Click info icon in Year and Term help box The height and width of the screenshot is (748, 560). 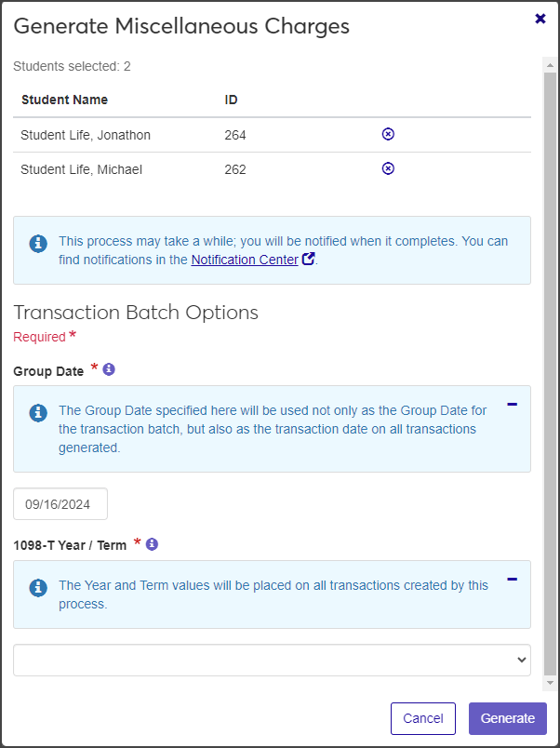(x=38, y=587)
